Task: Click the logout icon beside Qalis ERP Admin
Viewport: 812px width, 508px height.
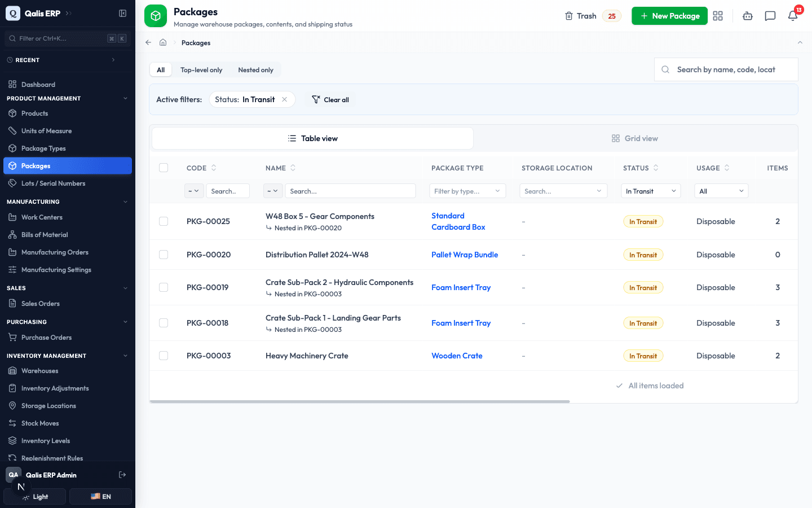Action: click(x=122, y=475)
